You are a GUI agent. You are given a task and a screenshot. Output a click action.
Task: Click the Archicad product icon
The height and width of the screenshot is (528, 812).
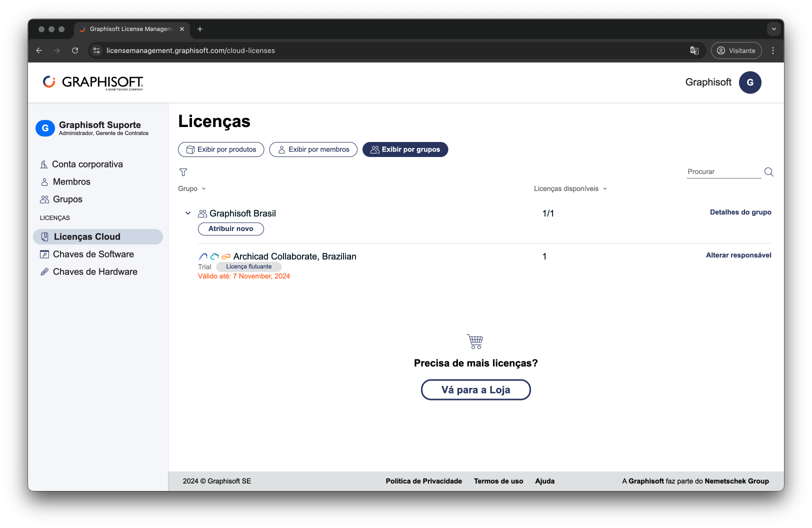tap(203, 256)
